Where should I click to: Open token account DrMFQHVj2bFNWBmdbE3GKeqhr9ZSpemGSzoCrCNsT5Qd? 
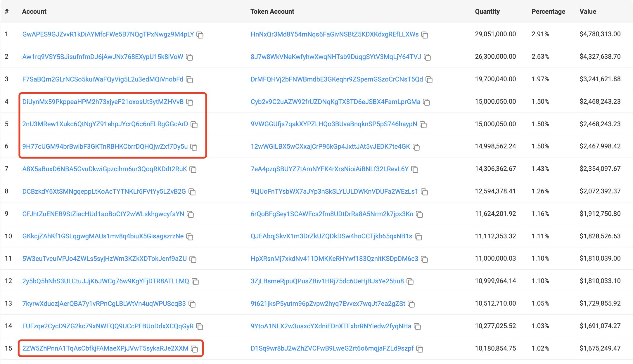337,79
